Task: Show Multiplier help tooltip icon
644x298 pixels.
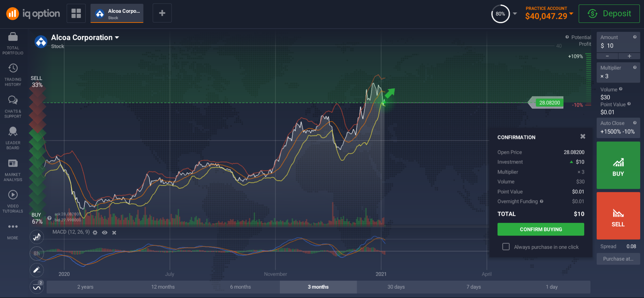Action: tap(635, 67)
